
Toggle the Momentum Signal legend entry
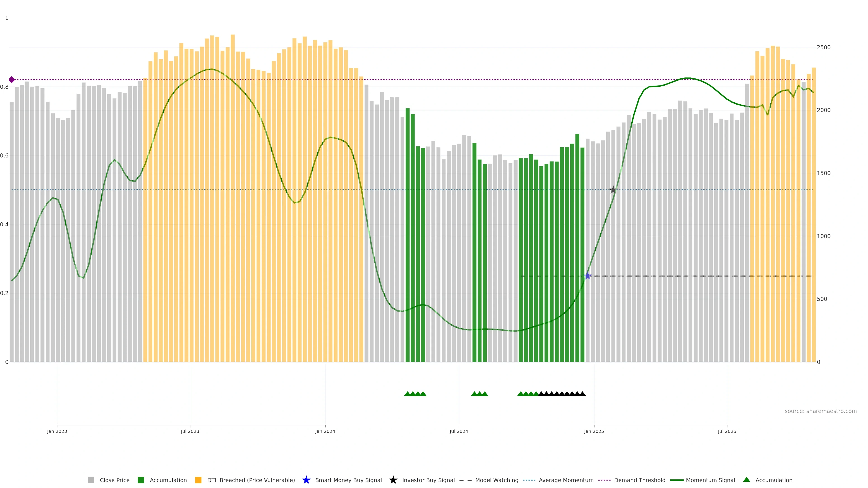[x=710, y=480]
